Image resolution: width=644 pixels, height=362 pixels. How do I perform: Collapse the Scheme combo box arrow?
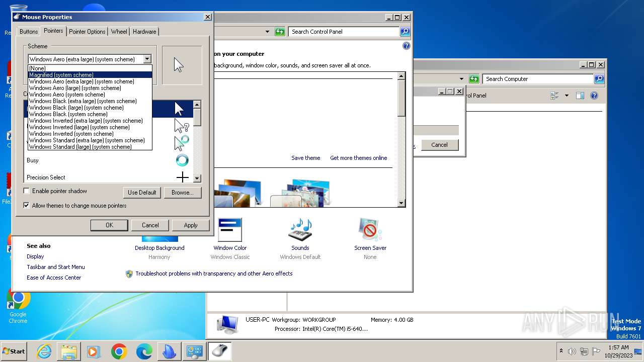(x=147, y=59)
